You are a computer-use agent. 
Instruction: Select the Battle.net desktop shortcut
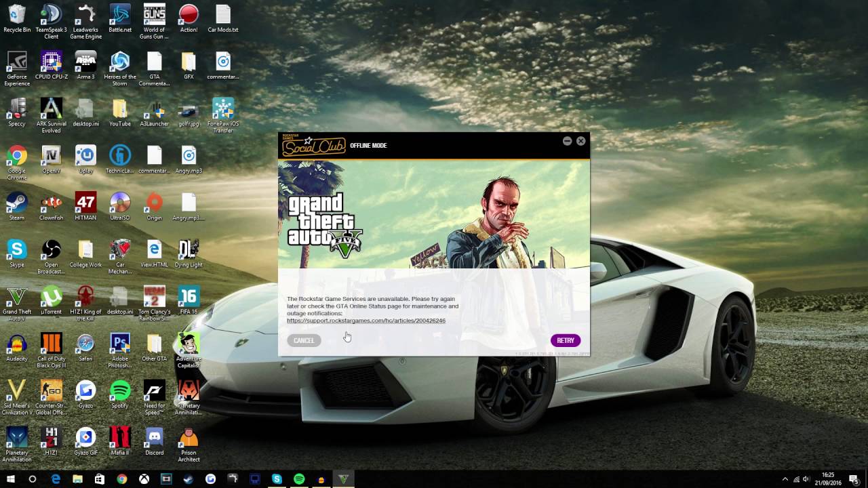pos(120,19)
